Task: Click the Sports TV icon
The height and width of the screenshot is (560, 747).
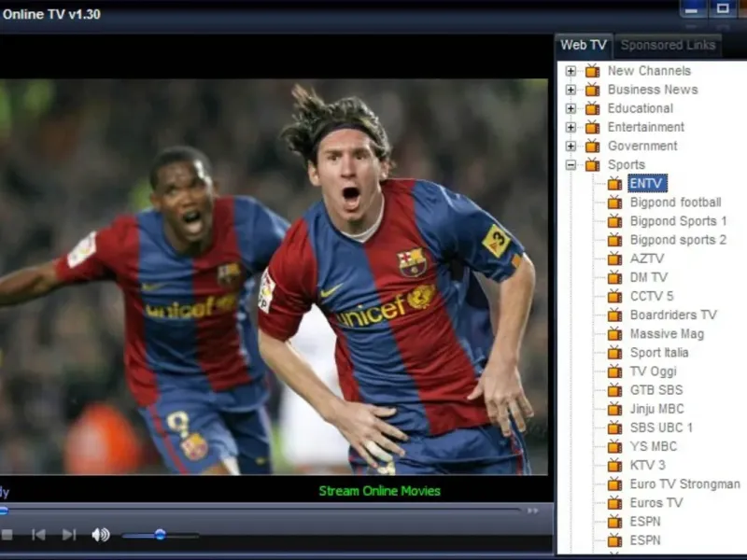Action: (592, 164)
